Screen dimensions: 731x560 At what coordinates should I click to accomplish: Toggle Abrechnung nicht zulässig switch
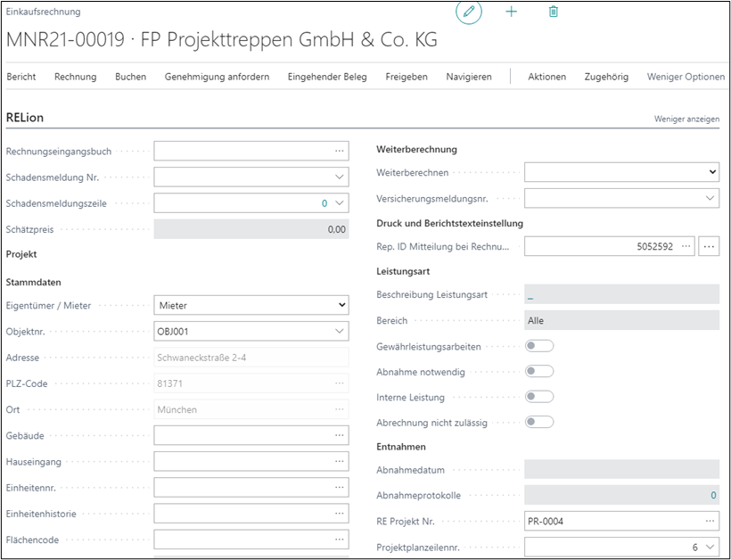pos(539,423)
